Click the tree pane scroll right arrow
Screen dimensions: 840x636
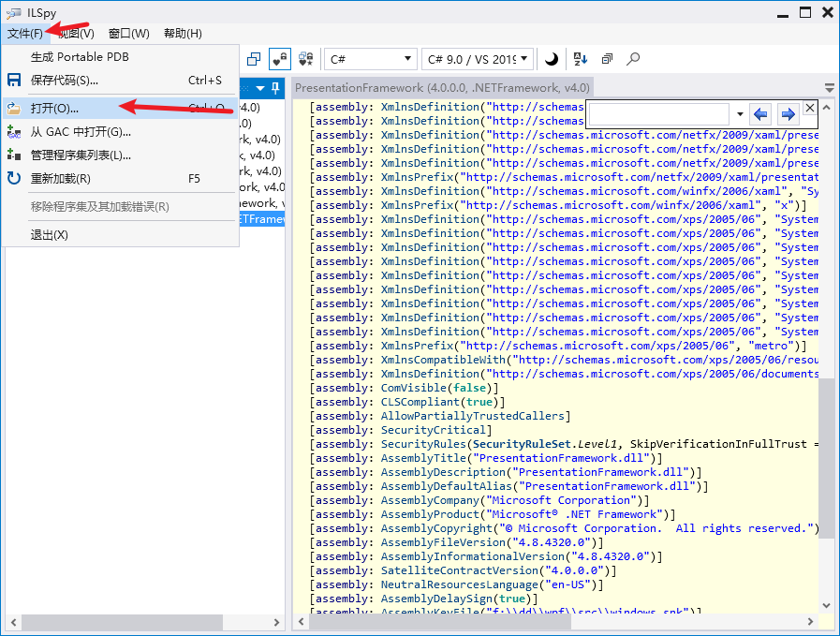tap(276, 622)
